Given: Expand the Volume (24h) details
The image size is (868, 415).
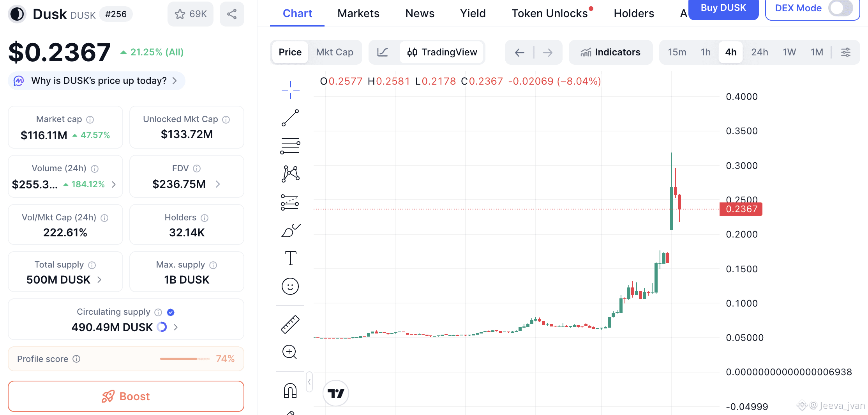Looking at the screenshot, I should pos(114,184).
